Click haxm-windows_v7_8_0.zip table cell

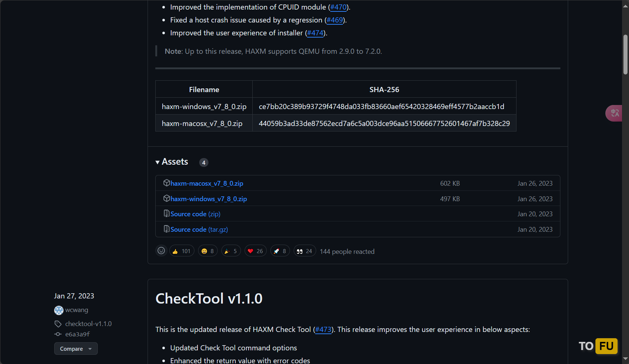coord(204,106)
